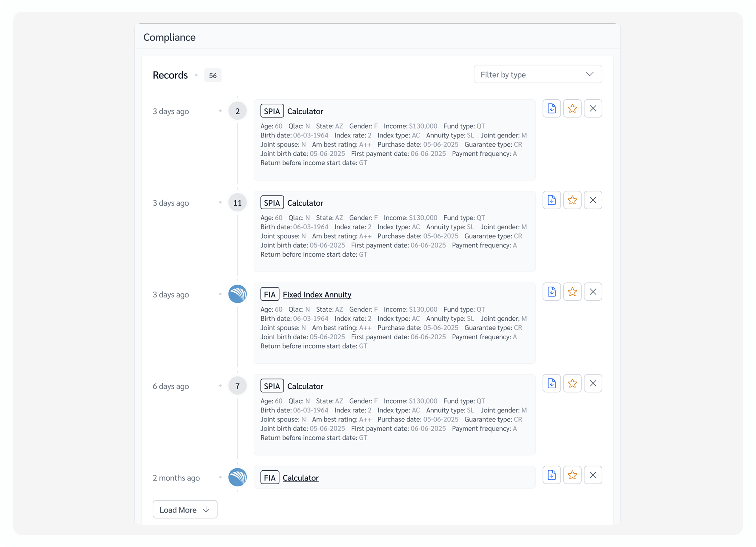The image size is (756, 547).
Task: Click the records count badge 56
Action: 212,75
